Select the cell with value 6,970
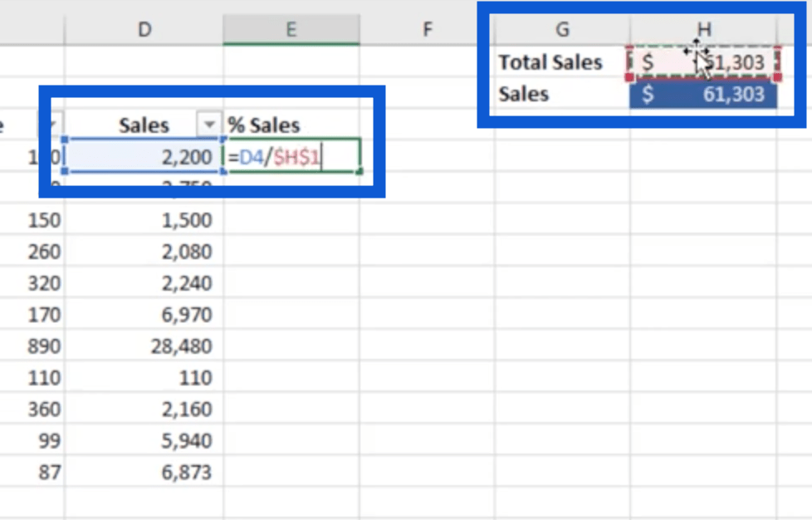 pyautogui.click(x=144, y=314)
